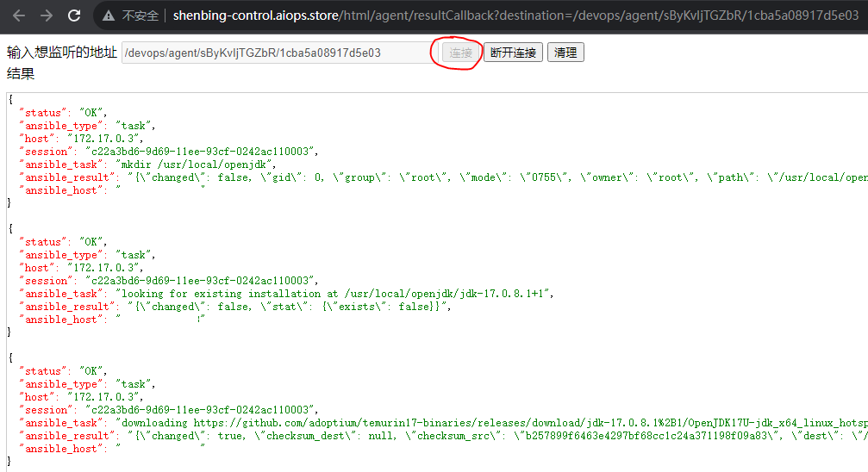
Task: Click the ansible_result line with exists false
Action: coord(289,307)
